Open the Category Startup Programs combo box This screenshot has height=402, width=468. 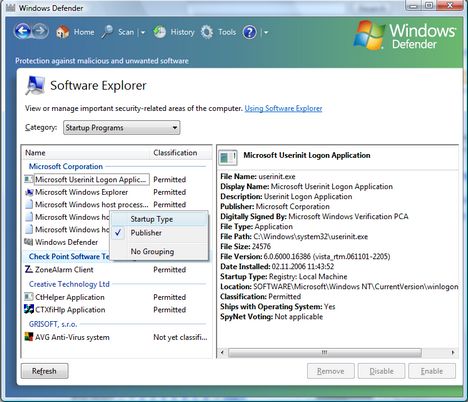click(122, 128)
